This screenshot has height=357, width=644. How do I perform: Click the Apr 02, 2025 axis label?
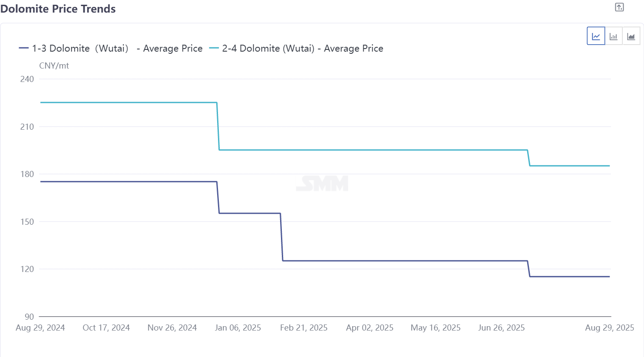point(370,328)
